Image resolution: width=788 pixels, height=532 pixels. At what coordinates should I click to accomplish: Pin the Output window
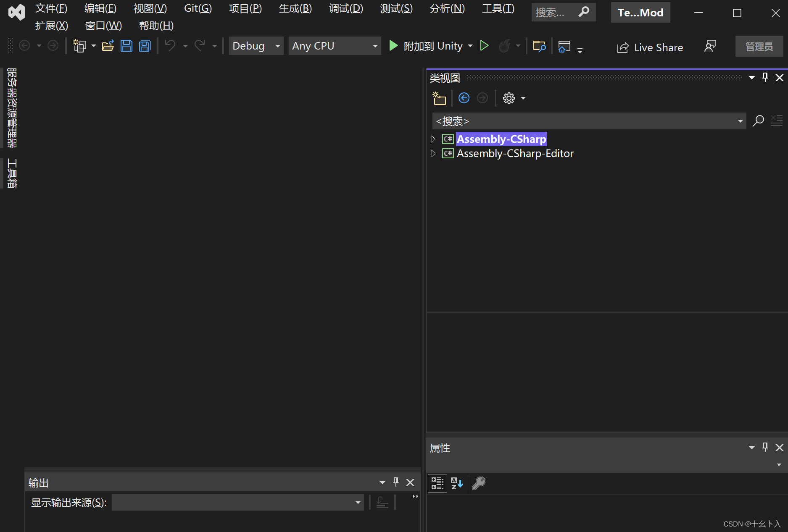(x=395, y=482)
